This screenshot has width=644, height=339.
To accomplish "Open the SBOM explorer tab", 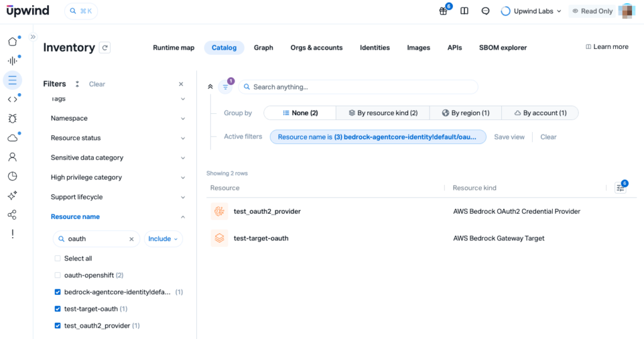I will point(502,48).
